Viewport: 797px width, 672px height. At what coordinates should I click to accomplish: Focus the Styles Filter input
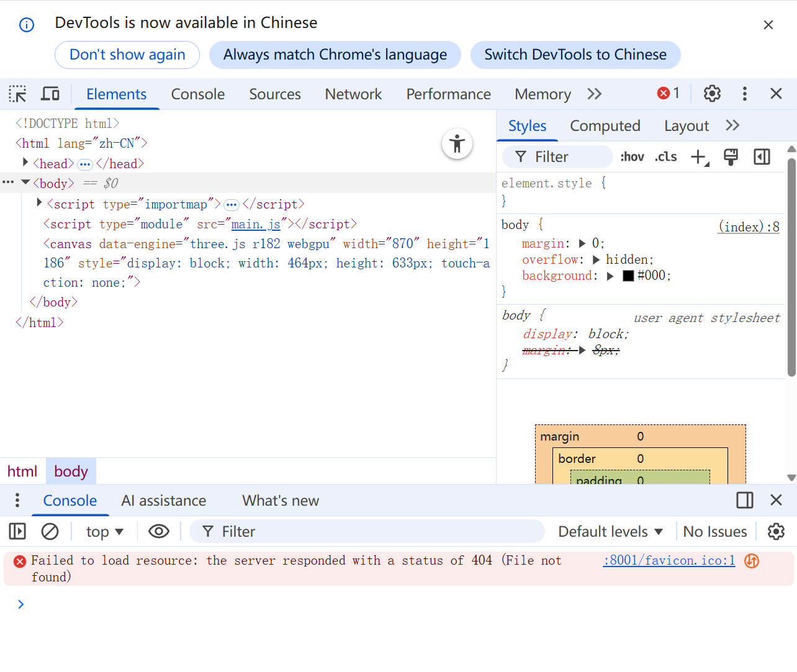click(557, 157)
